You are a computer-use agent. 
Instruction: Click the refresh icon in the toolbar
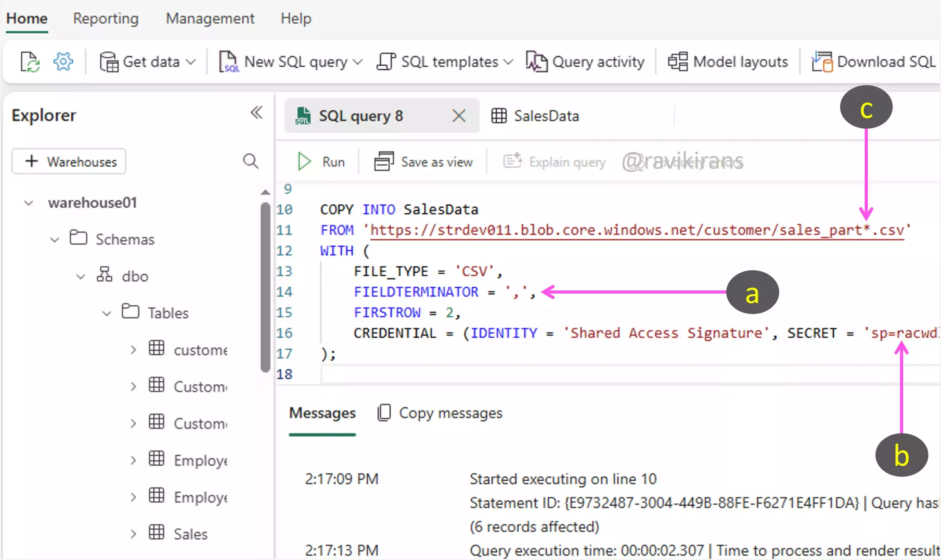click(x=30, y=62)
